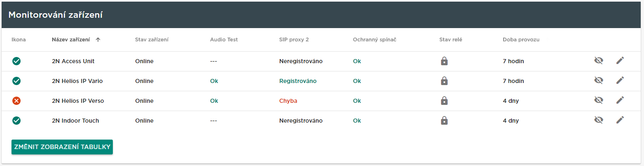Click pencil icon for 2N Helios IP Vario
The height and width of the screenshot is (166, 644).
620,81
